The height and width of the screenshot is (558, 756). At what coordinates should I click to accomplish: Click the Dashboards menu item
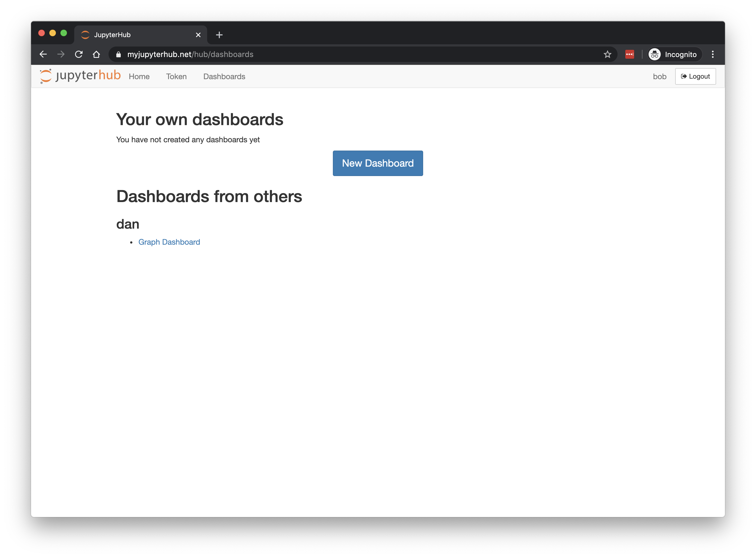pos(224,76)
